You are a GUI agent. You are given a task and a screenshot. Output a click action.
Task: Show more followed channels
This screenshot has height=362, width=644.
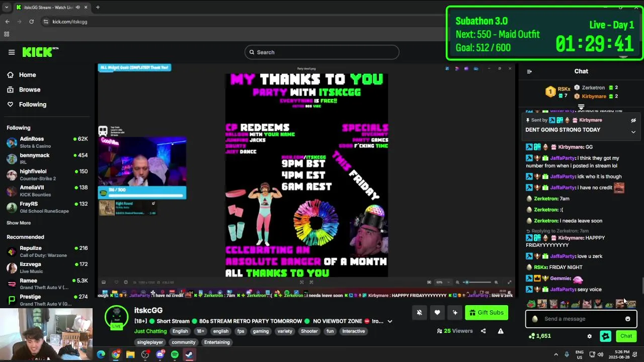(x=19, y=223)
